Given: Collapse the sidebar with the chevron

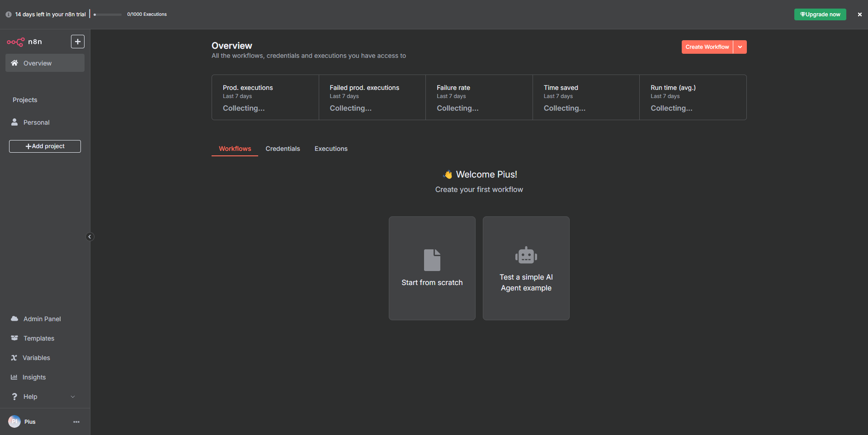Looking at the screenshot, I should pyautogui.click(x=90, y=237).
